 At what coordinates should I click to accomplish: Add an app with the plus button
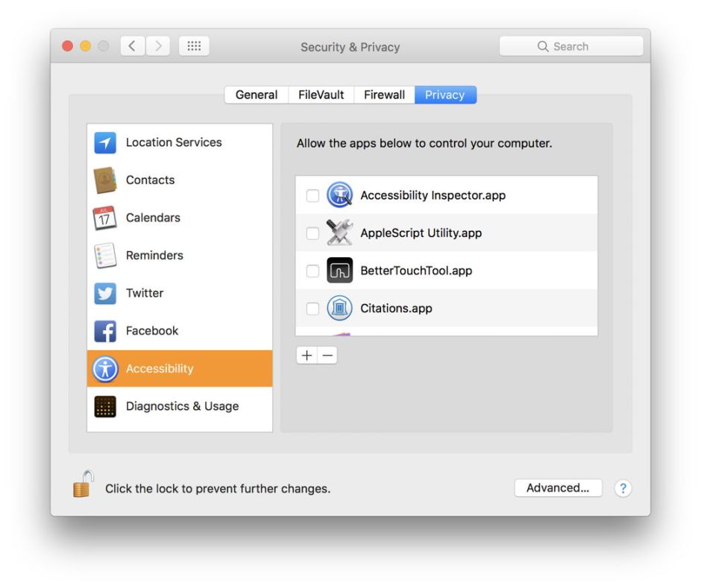click(x=307, y=355)
